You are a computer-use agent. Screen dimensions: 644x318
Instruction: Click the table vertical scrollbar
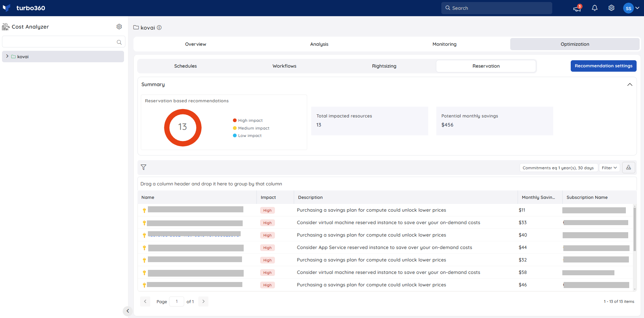[x=635, y=229]
